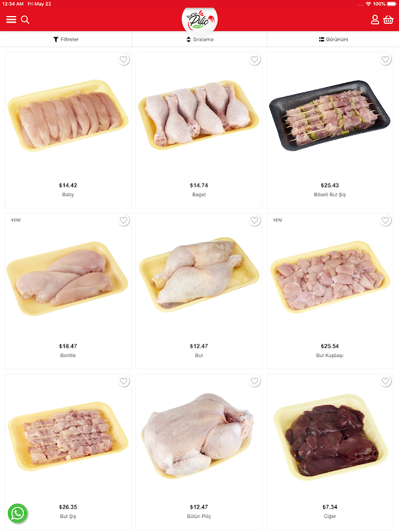Image resolution: width=399 pixels, height=532 pixels.
Task: Favorite the Baby product with heart
Action: (124, 60)
